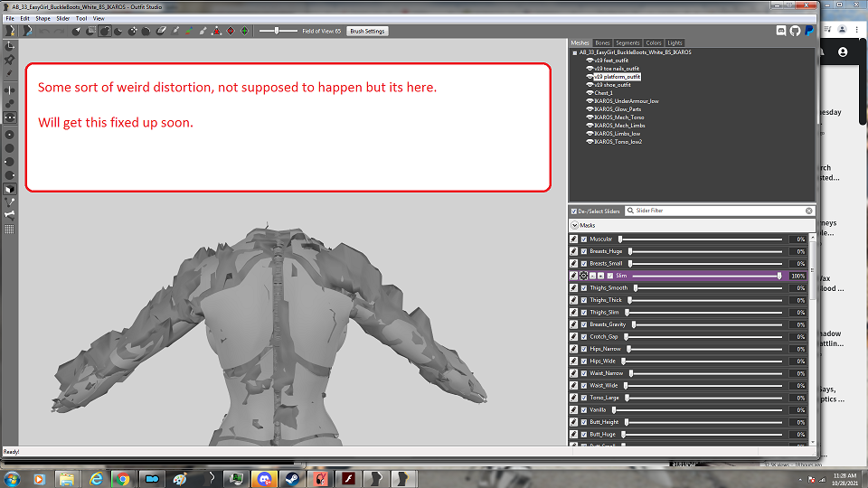868x488 pixels.
Task: Open the Shape menu
Action: tap(42, 18)
